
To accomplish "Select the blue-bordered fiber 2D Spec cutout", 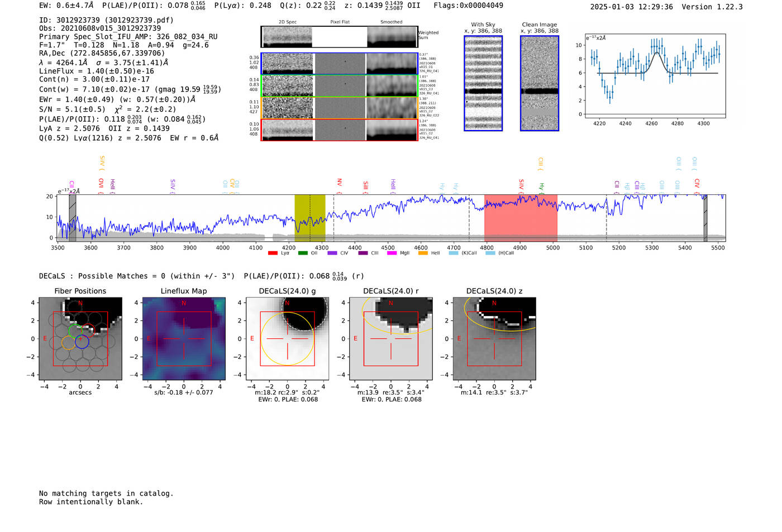I will pos(287,64).
